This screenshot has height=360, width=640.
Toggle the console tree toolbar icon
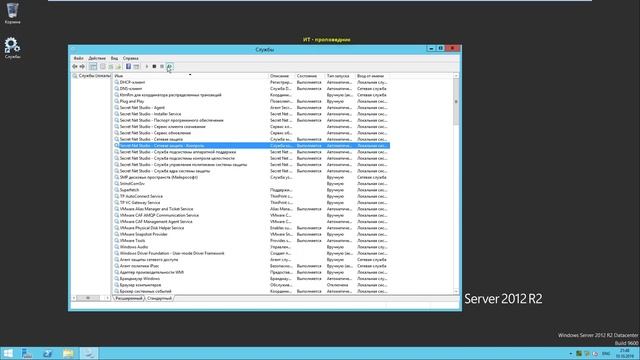[x=93, y=67]
